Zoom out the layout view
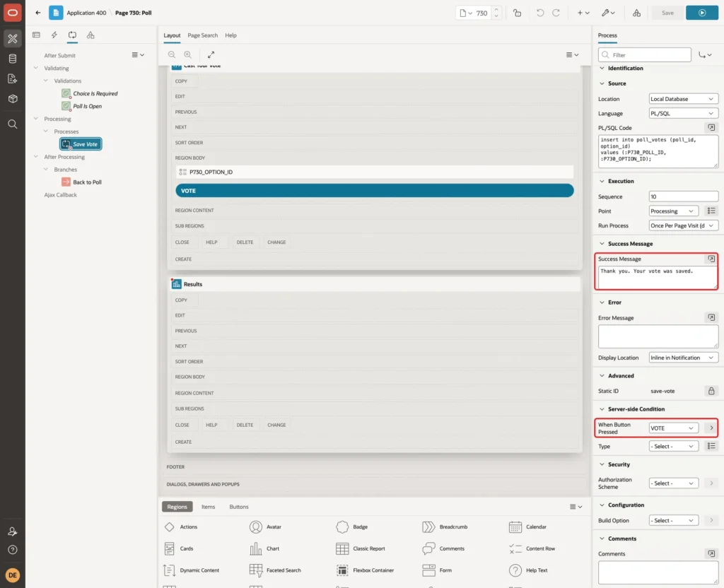724x588 pixels. (x=172, y=54)
